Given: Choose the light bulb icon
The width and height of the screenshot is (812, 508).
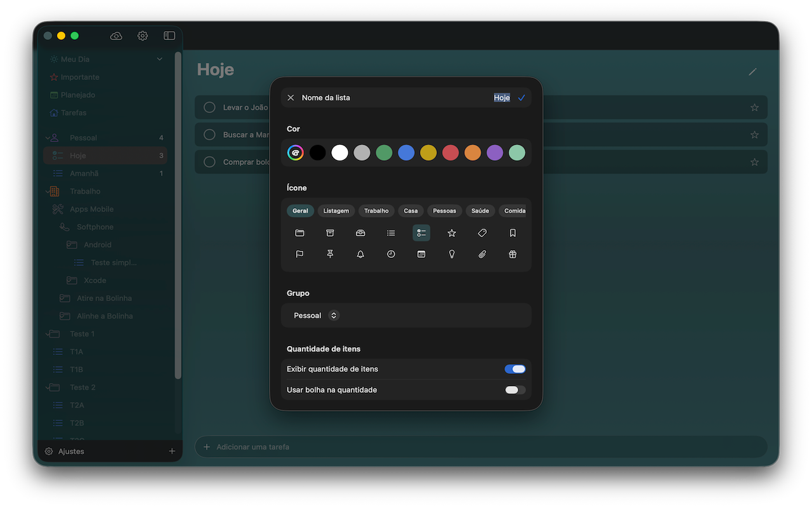Looking at the screenshot, I should (x=452, y=254).
